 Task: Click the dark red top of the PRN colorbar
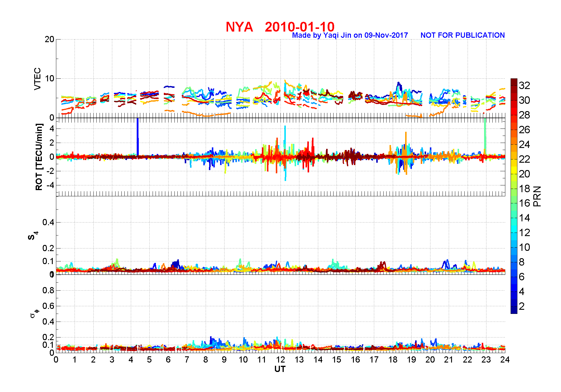pos(514,83)
